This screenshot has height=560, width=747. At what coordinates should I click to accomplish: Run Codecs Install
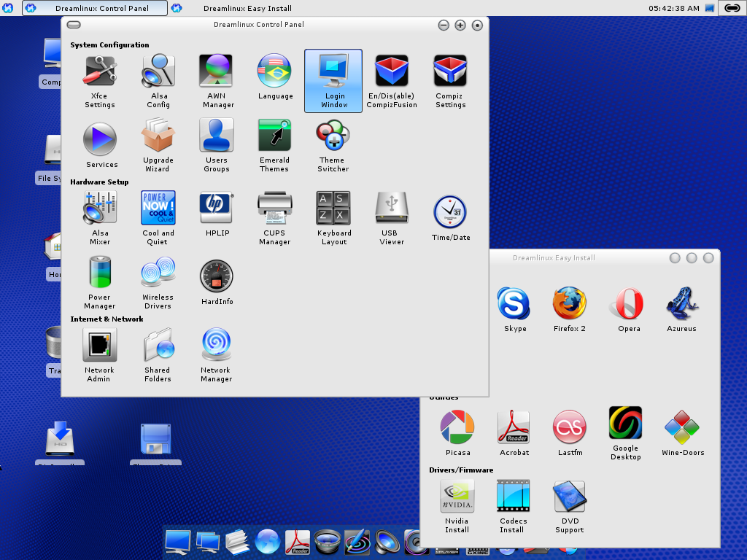(513, 507)
